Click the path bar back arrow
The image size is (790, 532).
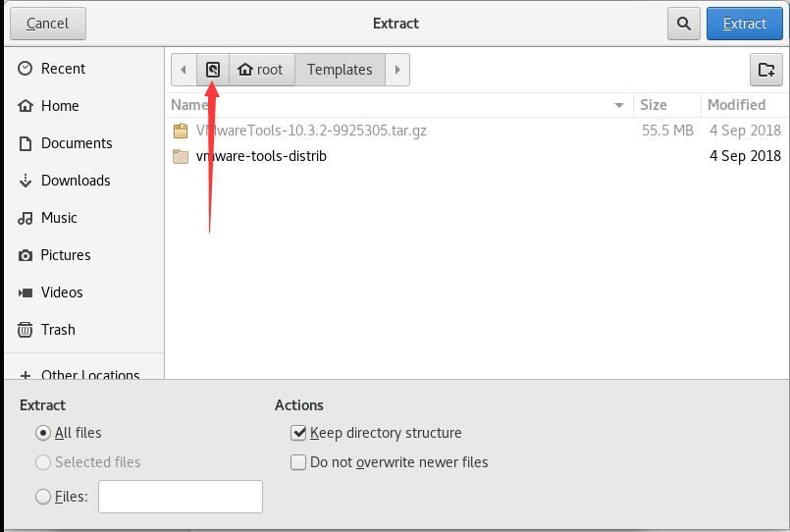coord(184,70)
